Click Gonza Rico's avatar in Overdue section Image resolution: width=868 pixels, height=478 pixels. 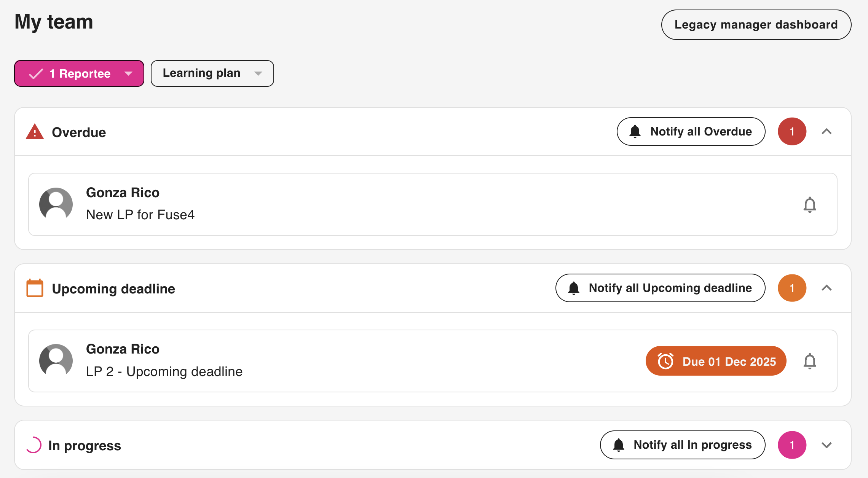pos(56,204)
